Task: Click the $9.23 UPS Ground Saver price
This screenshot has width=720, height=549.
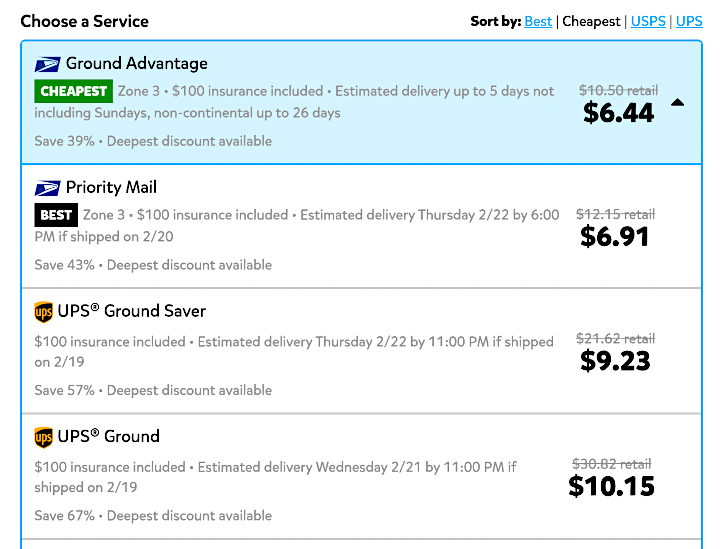Action: pos(615,361)
